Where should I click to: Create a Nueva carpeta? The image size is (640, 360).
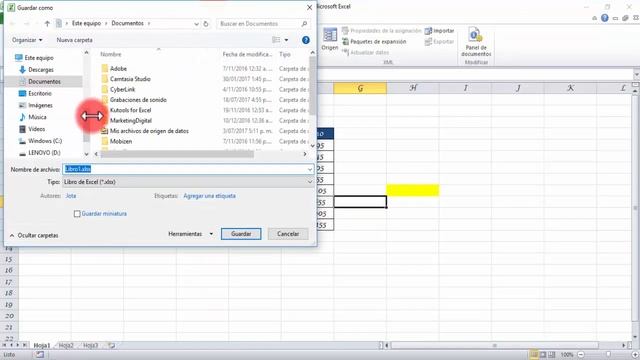point(74,40)
